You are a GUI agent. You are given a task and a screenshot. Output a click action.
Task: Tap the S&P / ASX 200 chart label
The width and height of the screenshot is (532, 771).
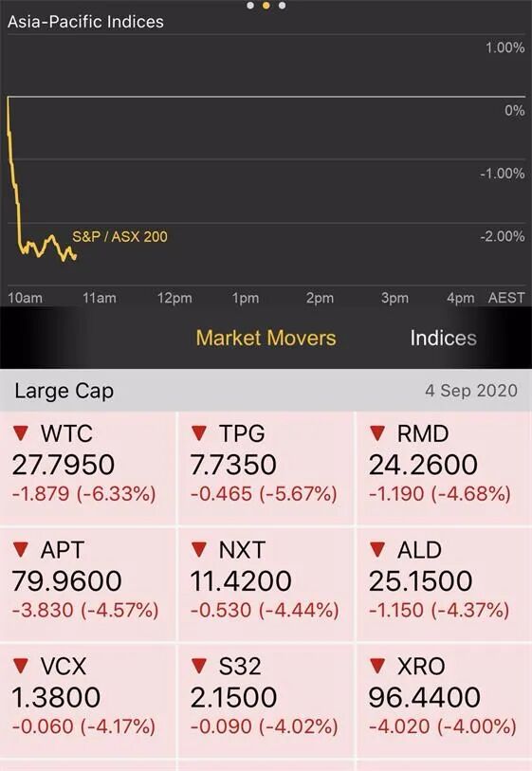(120, 236)
